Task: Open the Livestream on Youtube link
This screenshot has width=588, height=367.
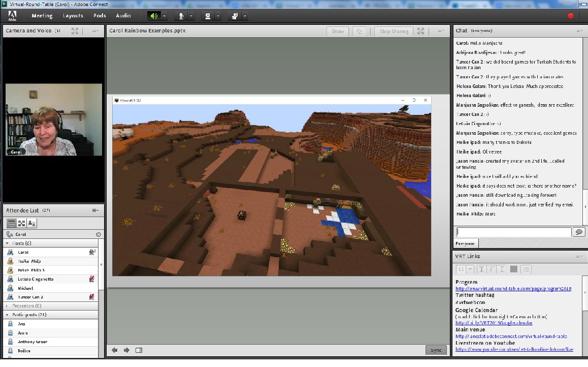Action: coord(514,350)
